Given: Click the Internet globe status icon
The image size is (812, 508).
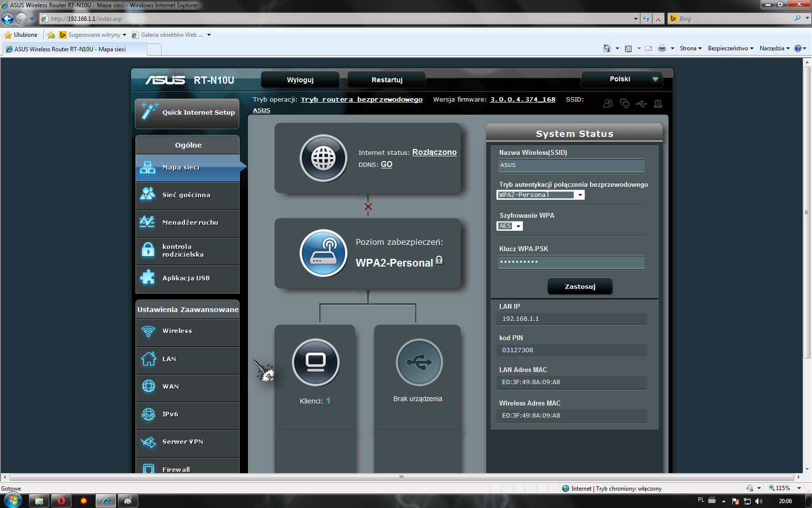Looking at the screenshot, I should (323, 158).
